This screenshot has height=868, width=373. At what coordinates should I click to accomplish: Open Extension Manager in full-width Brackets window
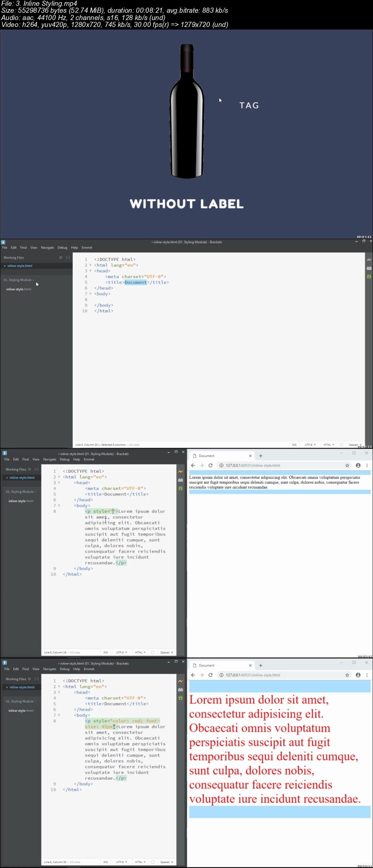pos(369,268)
